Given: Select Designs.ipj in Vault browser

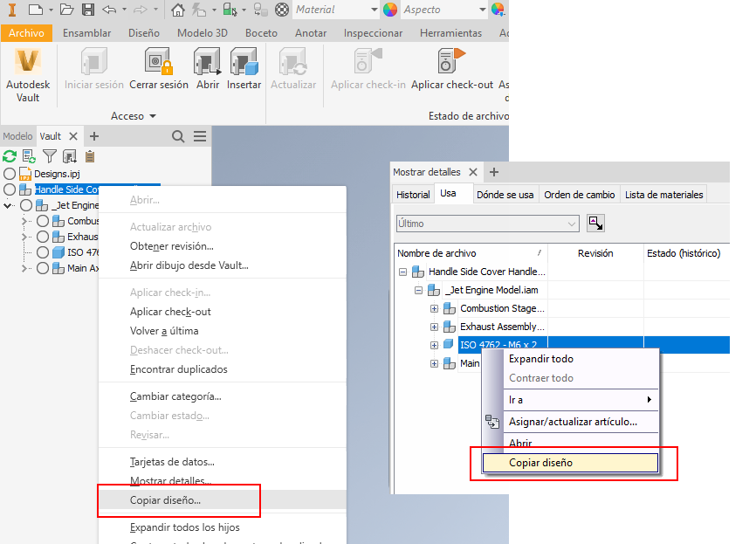Looking at the screenshot, I should 57,174.
